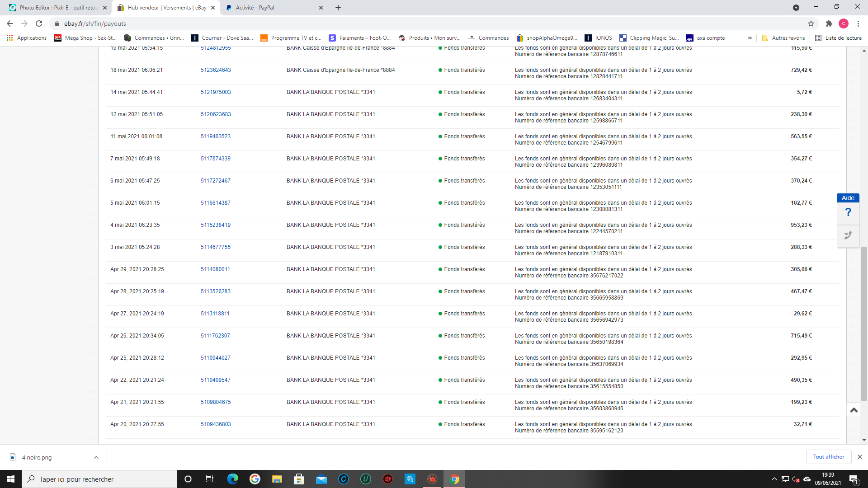This screenshot has height=488, width=868.
Task: Click the Aide question mark icon
Action: point(848,212)
